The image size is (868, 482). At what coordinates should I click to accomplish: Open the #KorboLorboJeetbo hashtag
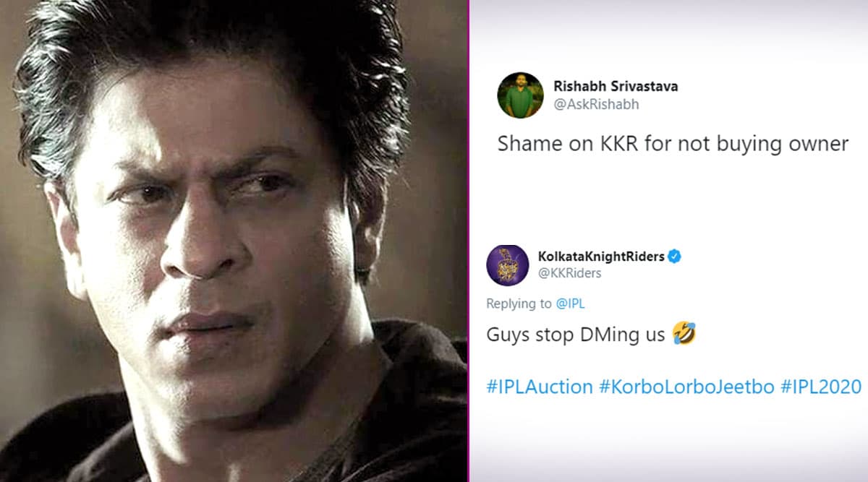686,387
